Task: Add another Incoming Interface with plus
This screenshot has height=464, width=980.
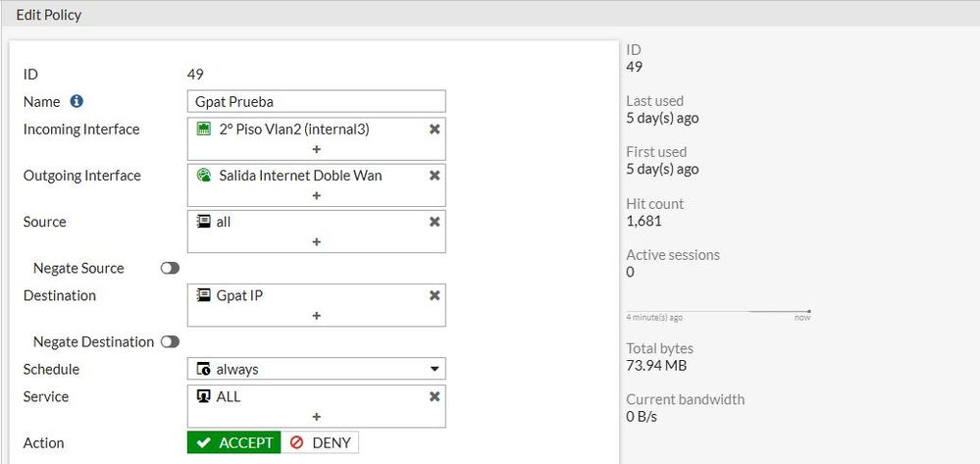Action: tap(316, 149)
